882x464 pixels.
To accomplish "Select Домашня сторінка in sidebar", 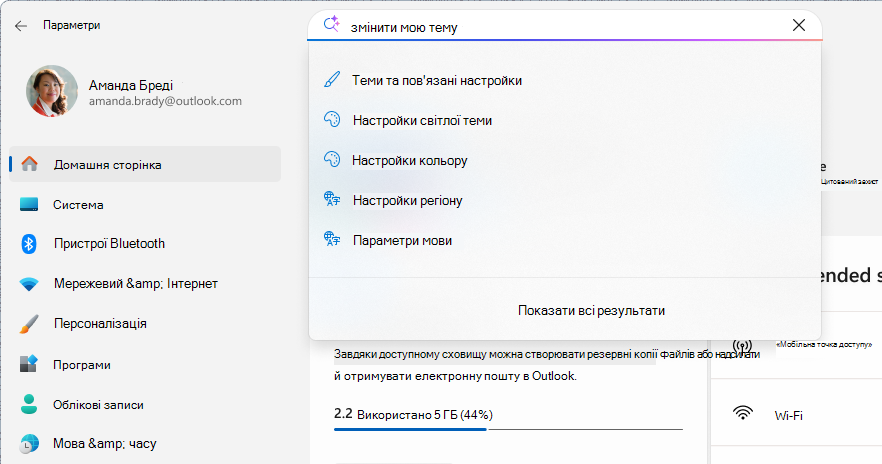I will 145,164.
